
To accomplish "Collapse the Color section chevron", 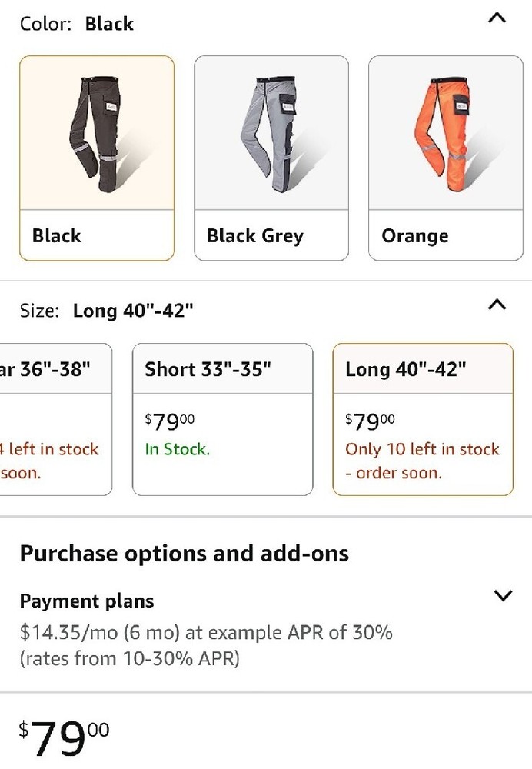I will click(x=497, y=18).
